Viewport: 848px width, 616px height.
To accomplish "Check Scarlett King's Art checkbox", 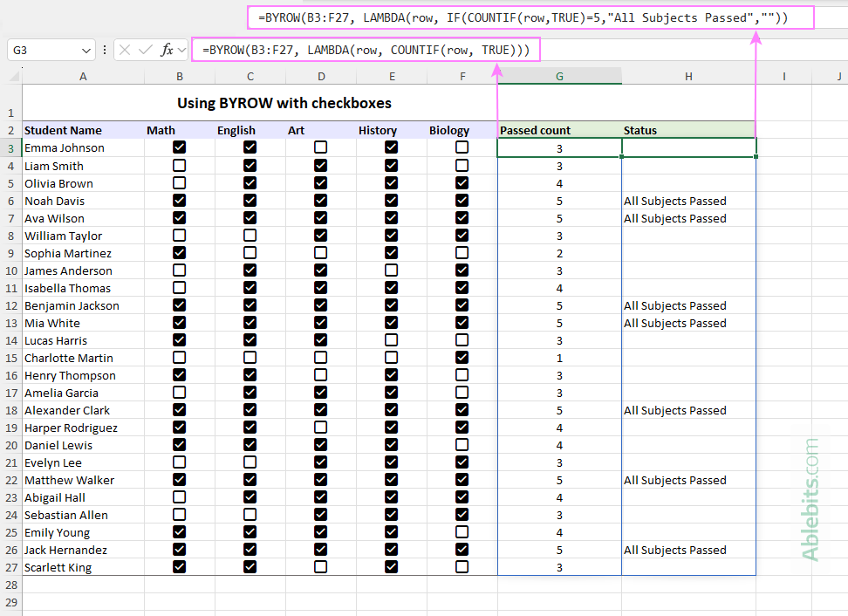I will (x=321, y=567).
